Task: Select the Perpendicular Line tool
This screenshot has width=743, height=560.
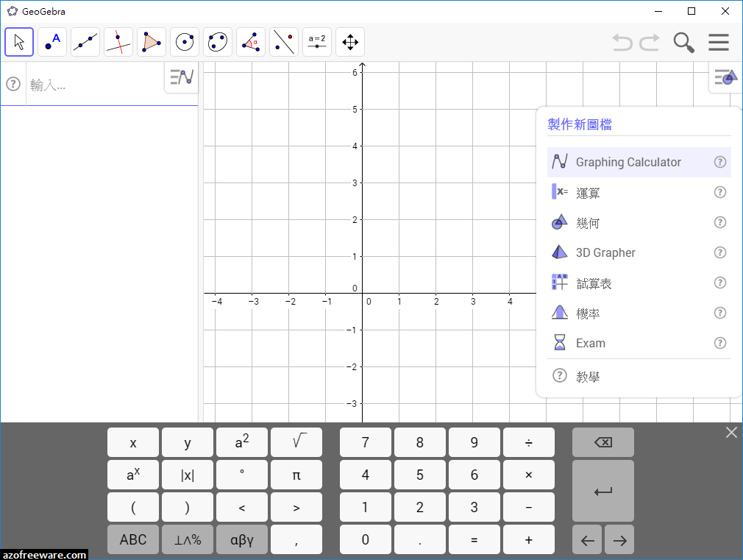Action: click(118, 42)
